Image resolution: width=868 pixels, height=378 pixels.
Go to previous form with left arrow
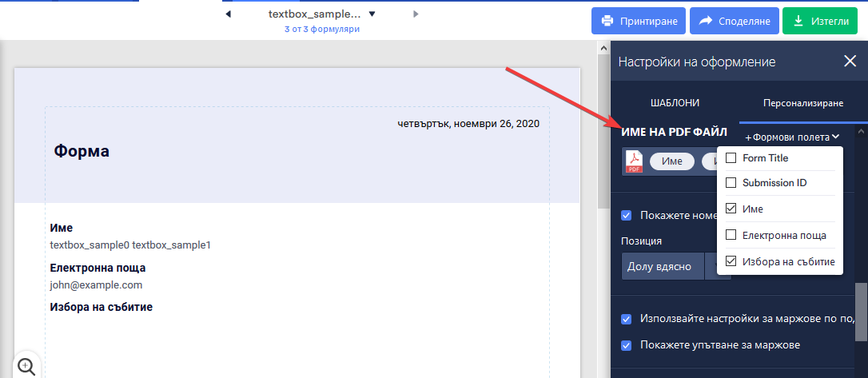[x=229, y=14]
